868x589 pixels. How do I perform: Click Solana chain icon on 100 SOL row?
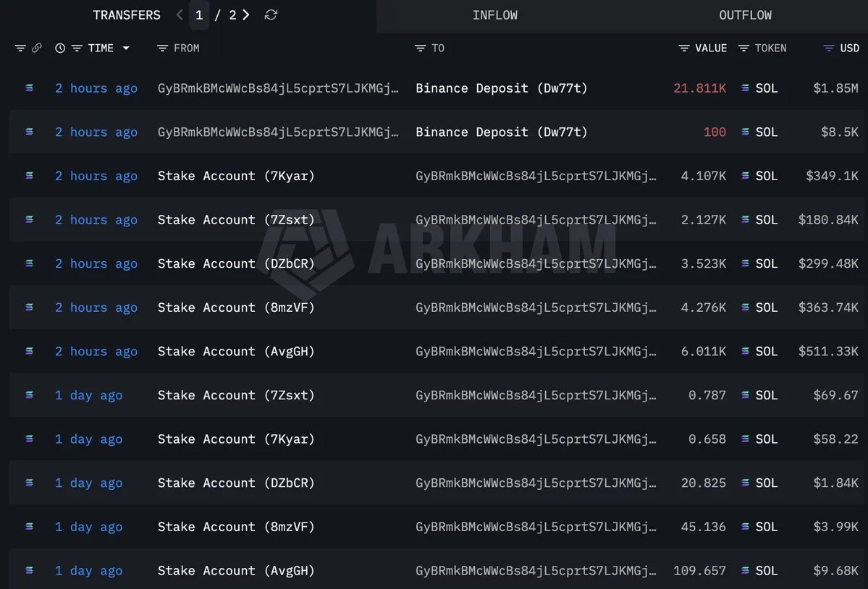click(30, 132)
